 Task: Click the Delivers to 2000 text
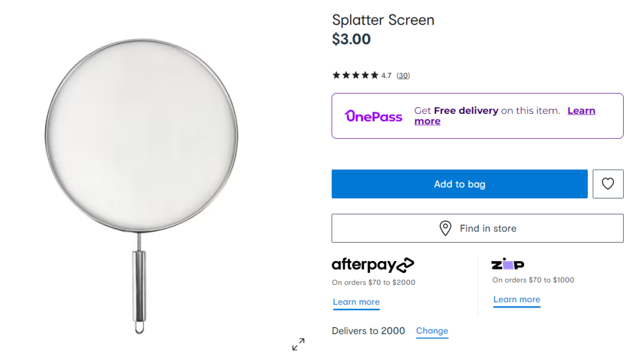pyautogui.click(x=368, y=331)
